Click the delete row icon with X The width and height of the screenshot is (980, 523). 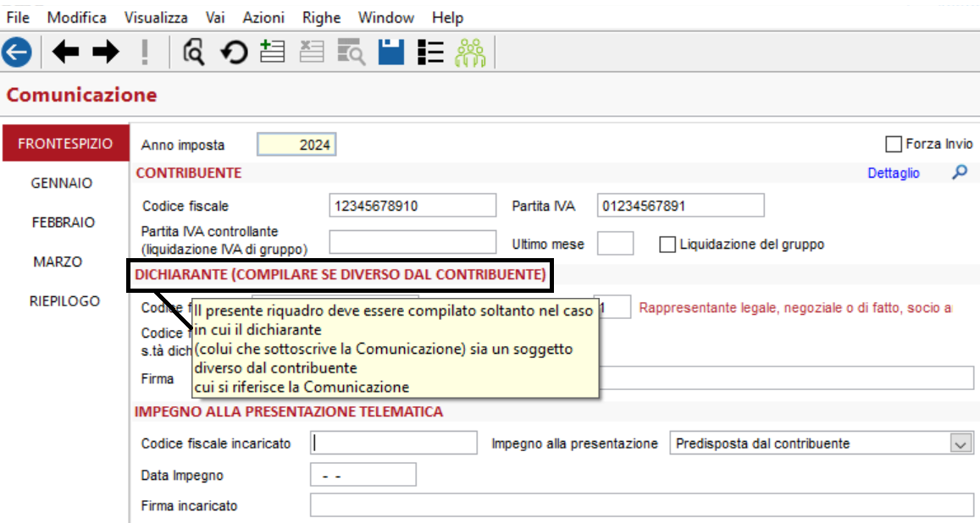[x=311, y=52]
